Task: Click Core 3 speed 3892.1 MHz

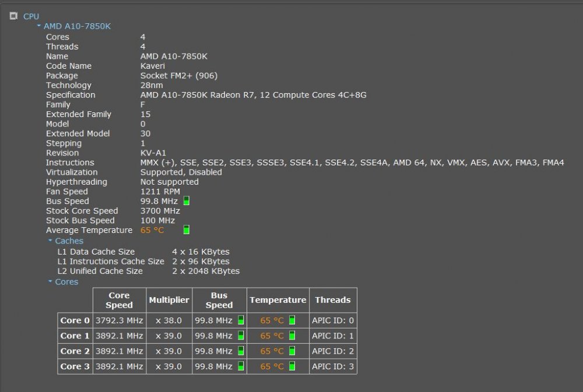Action: coord(120,366)
